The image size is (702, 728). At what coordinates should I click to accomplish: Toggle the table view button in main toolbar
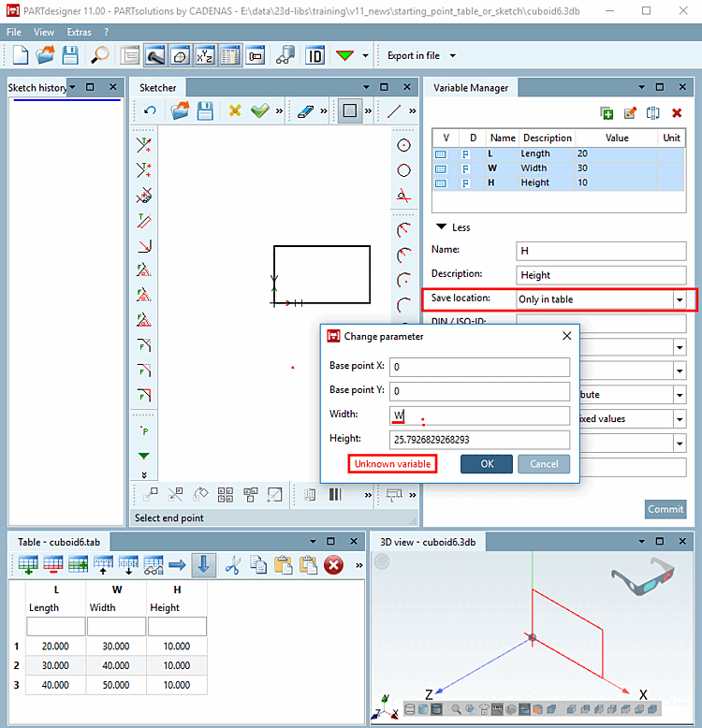tap(230, 56)
